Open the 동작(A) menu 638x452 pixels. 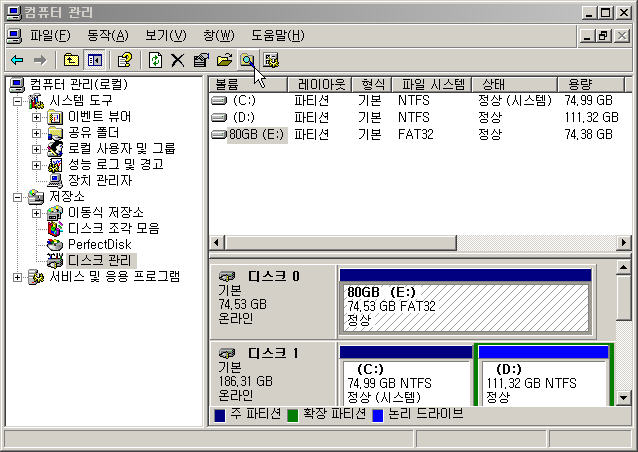click(107, 36)
